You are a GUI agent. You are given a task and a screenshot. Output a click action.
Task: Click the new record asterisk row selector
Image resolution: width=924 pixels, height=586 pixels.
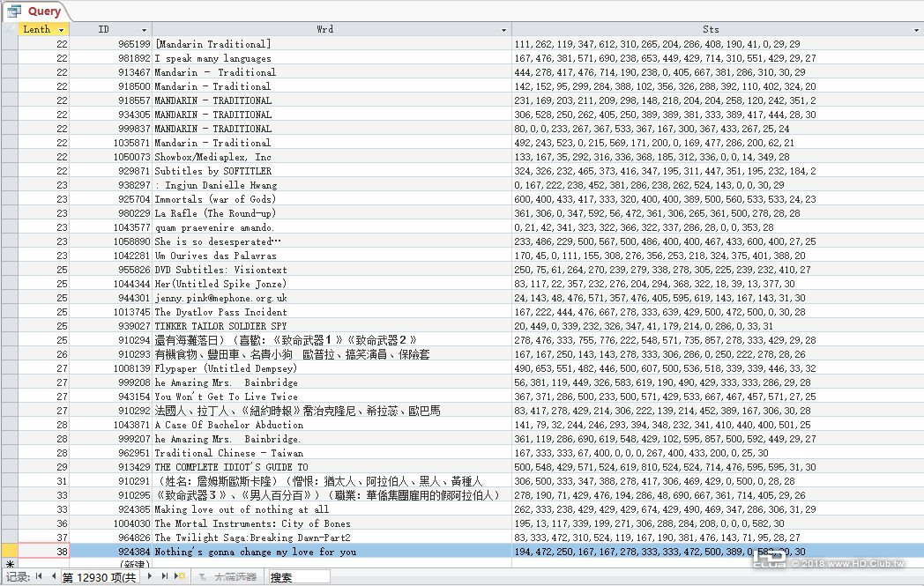tap(9, 564)
